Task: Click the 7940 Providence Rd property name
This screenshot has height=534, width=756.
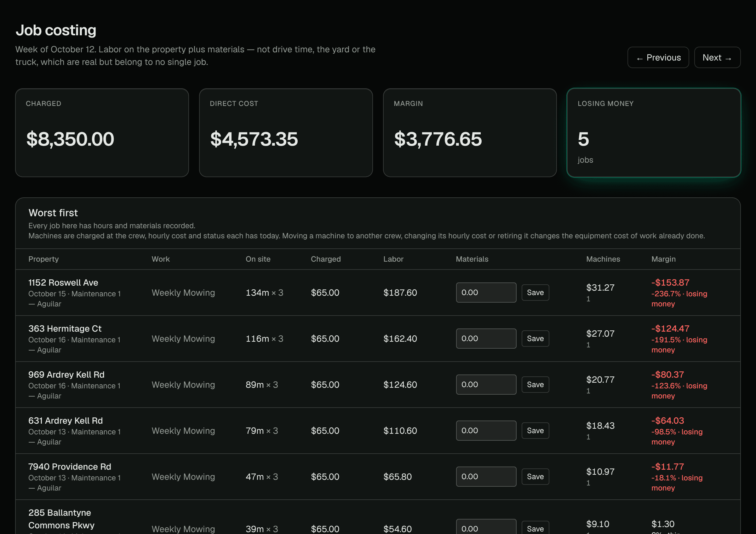Action: (x=70, y=467)
